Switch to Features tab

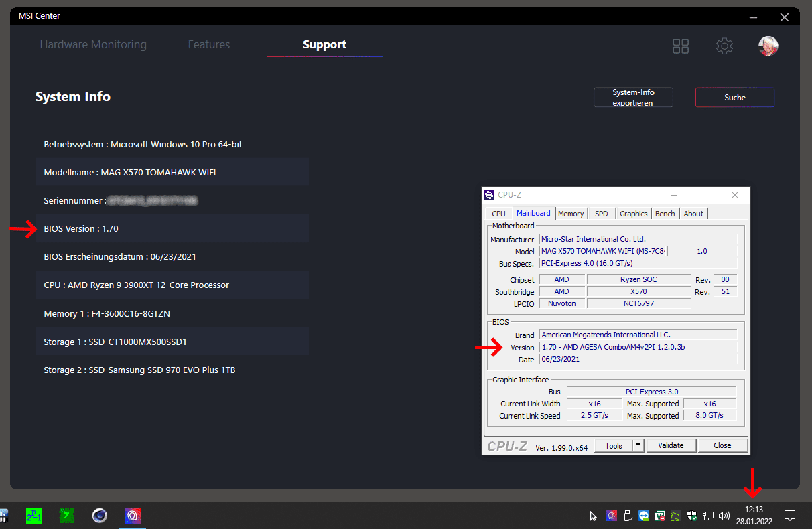click(x=209, y=44)
